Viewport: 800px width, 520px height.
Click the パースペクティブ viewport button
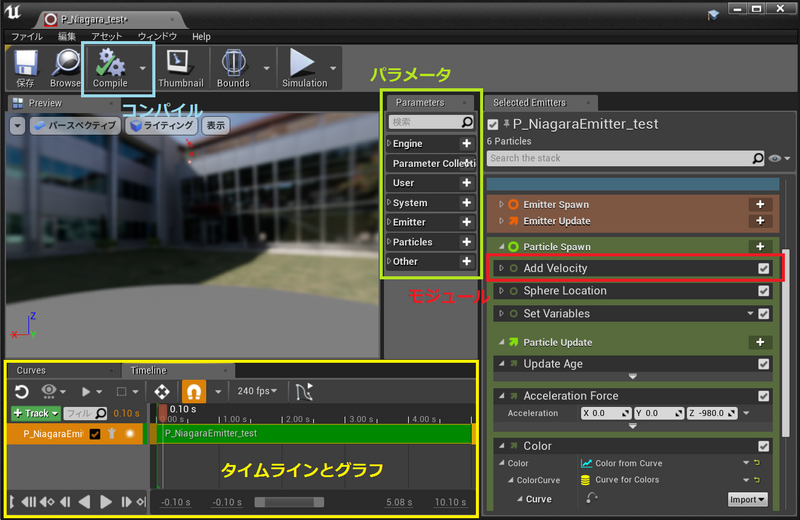[x=76, y=126]
